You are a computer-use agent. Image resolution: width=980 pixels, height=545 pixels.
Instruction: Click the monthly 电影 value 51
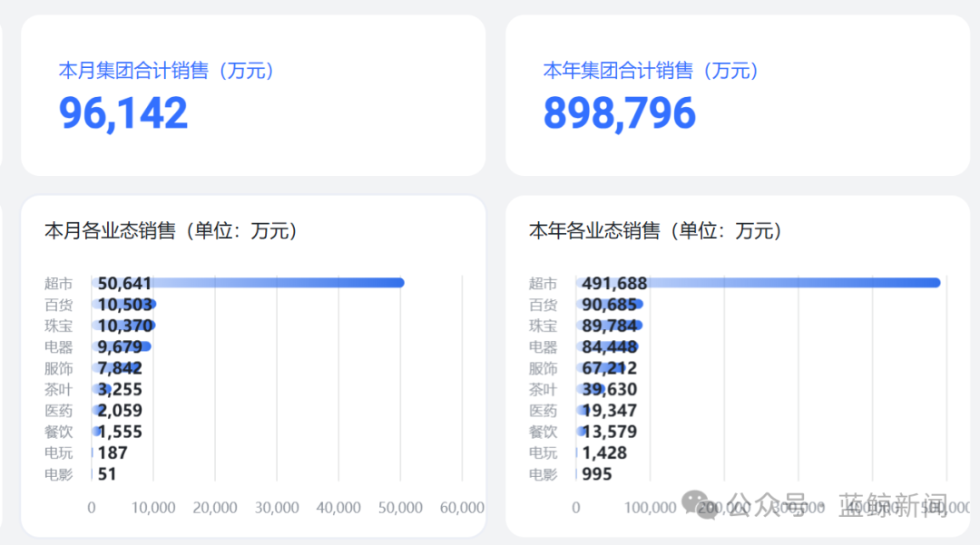pyautogui.click(x=107, y=474)
